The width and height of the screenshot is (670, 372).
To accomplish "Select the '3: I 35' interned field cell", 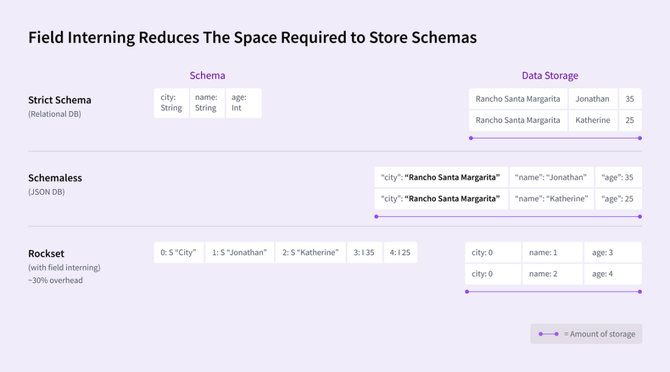I will (364, 252).
